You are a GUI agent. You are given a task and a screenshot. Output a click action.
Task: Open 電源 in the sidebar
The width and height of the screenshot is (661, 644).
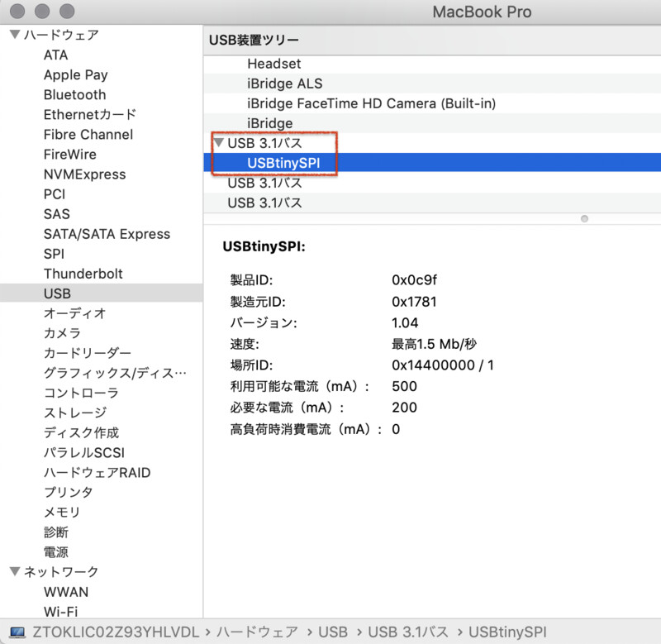coord(55,551)
